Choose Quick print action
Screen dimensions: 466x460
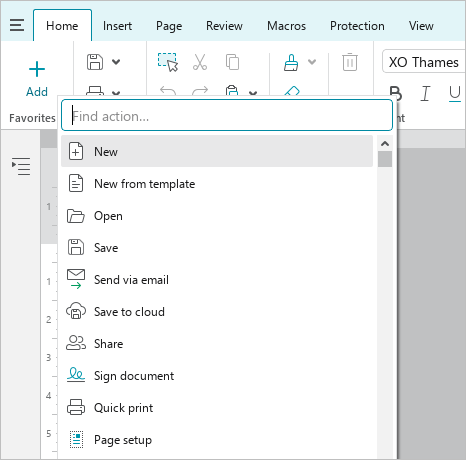pos(217,408)
